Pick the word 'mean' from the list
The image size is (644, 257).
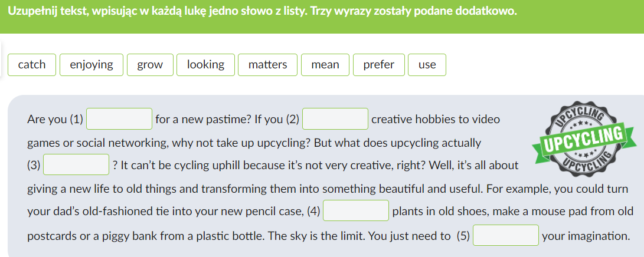point(325,65)
